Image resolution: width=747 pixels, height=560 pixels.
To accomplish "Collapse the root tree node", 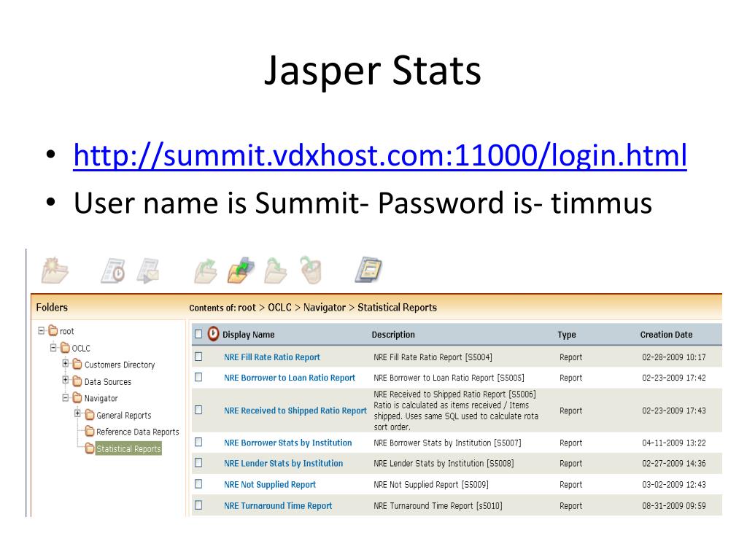I will click(42, 330).
